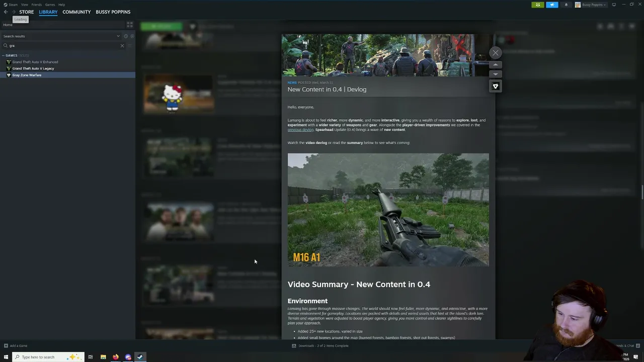644x362 pixels.
Task: Click the Big Picture mode monitor icon
Action: 614,5
